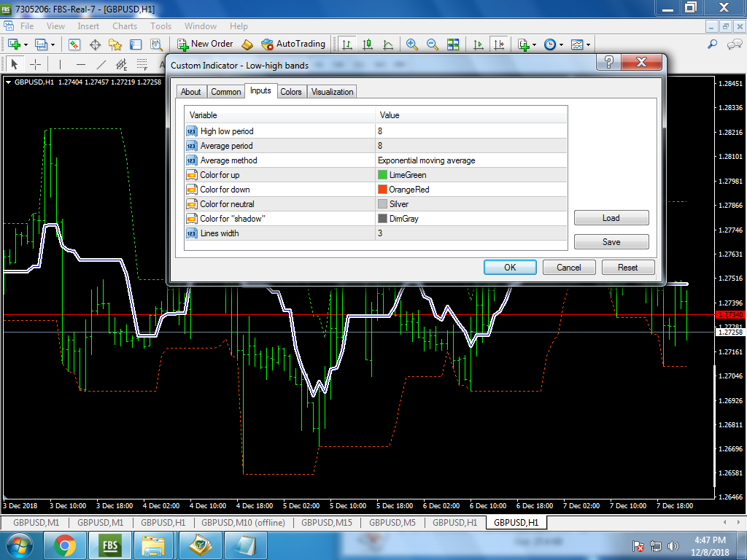
Task: Select the trendline drawing tool
Action: (101, 64)
